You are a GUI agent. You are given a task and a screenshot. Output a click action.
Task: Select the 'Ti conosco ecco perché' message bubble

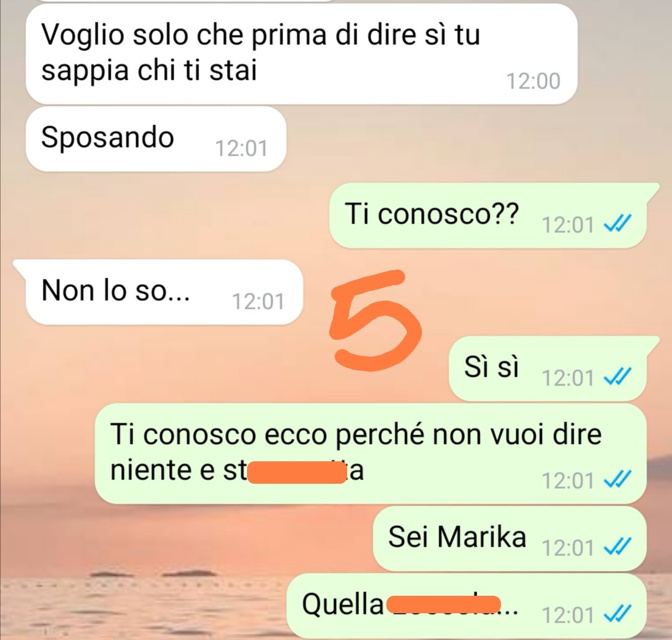tap(370, 453)
